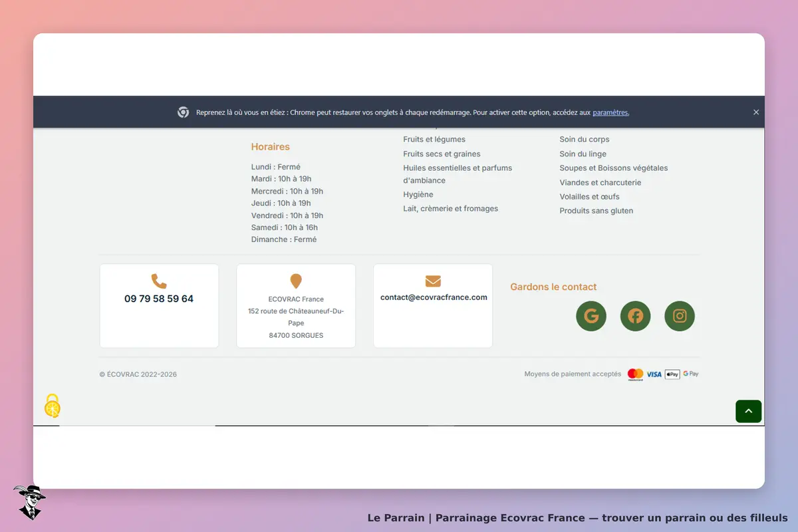This screenshot has width=798, height=532.
Task: Click the Samedi : 10h à 16h line
Action: (285, 227)
